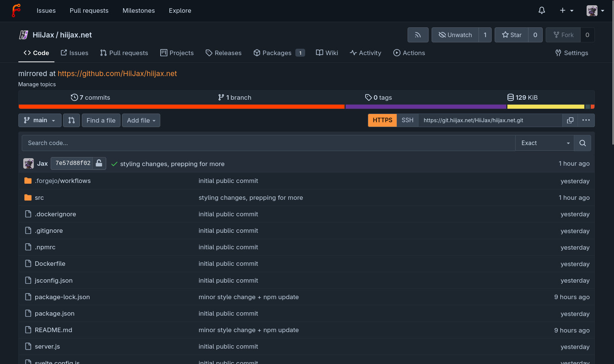This screenshot has width=614, height=364.
Task: Open the Actions tab
Action: coord(409,53)
